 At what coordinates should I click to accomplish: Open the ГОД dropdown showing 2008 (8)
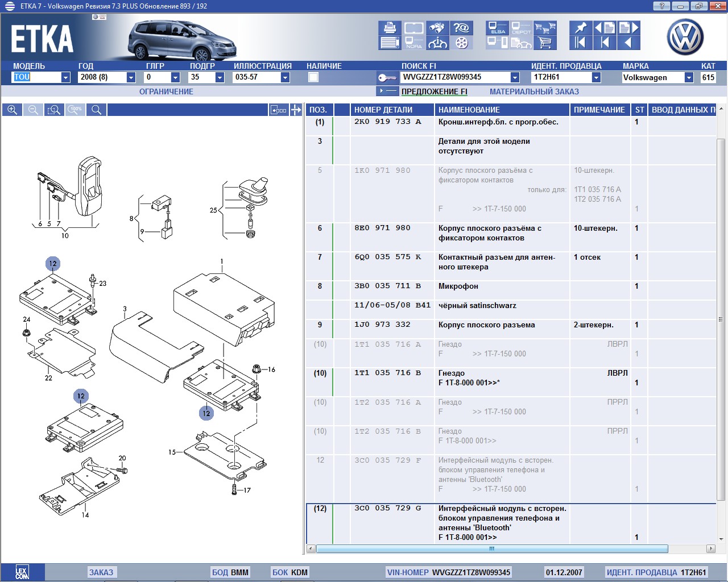click(x=131, y=77)
